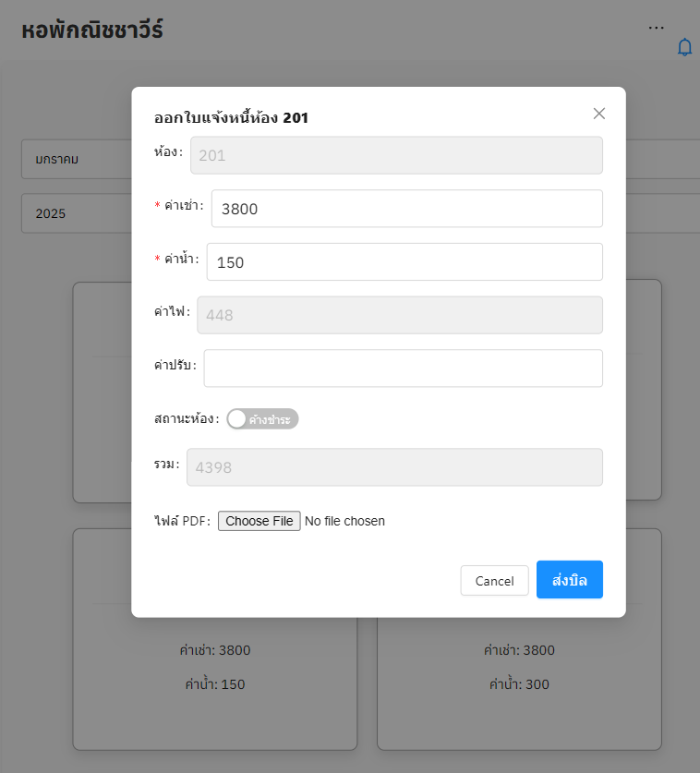Click the Cancel button
Viewport: 700px width, 773px height.
(x=494, y=581)
